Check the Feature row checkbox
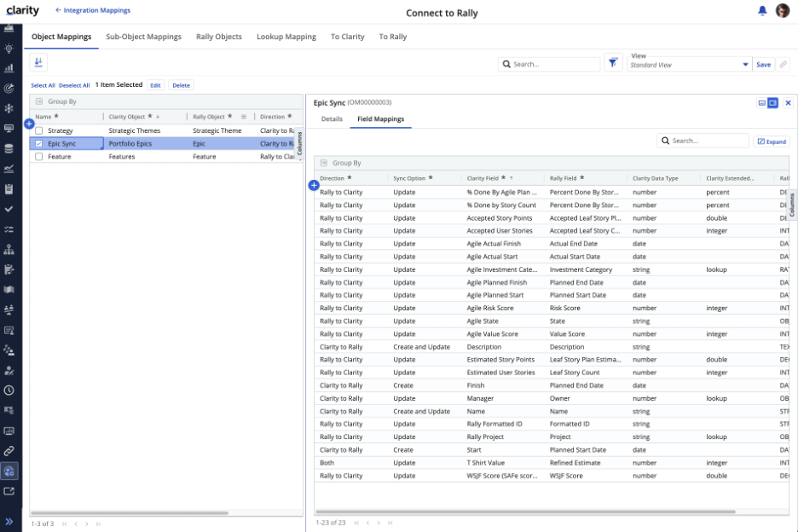Viewport: 798px width, 532px height. point(39,157)
